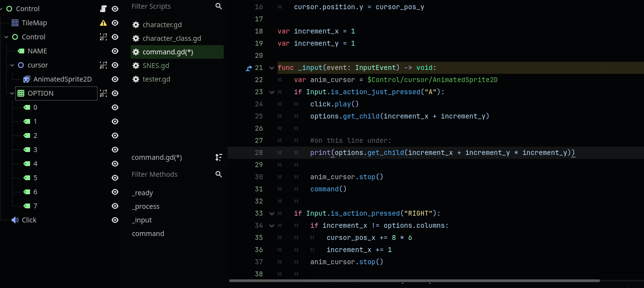644x288 pixels.
Task: Click the group icon on OPTION node
Action: click(x=103, y=93)
